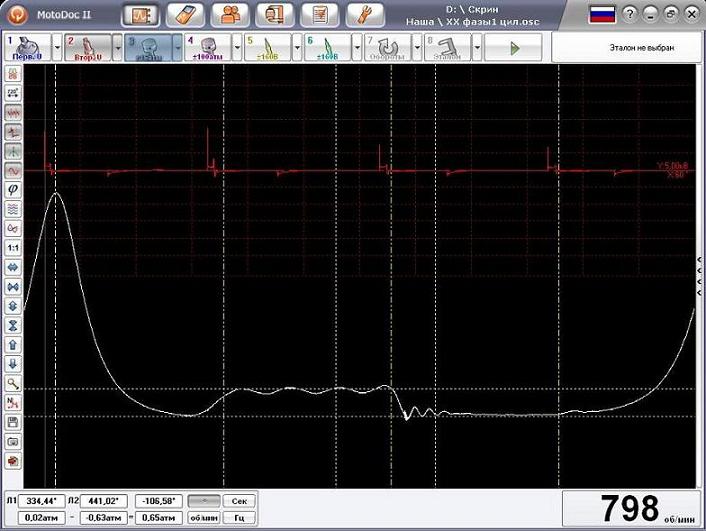
Task: Select the Гц unit button
Action: click(239, 518)
